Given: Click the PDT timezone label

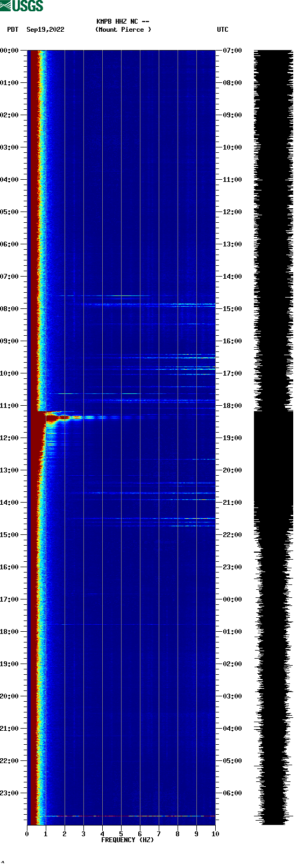Looking at the screenshot, I should [x=12, y=30].
